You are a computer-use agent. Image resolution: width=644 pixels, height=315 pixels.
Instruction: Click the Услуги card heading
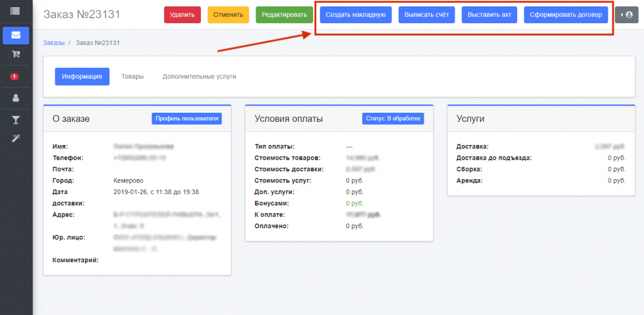471,119
